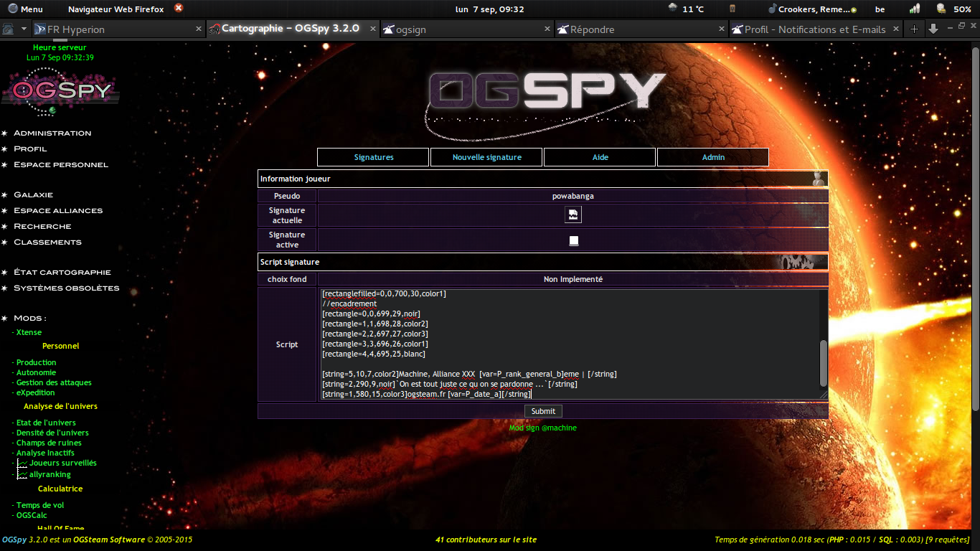Click the red close icon next to Navigateur Web Firefox
Image resolution: width=980 pixels, height=551 pixels.
179,9
